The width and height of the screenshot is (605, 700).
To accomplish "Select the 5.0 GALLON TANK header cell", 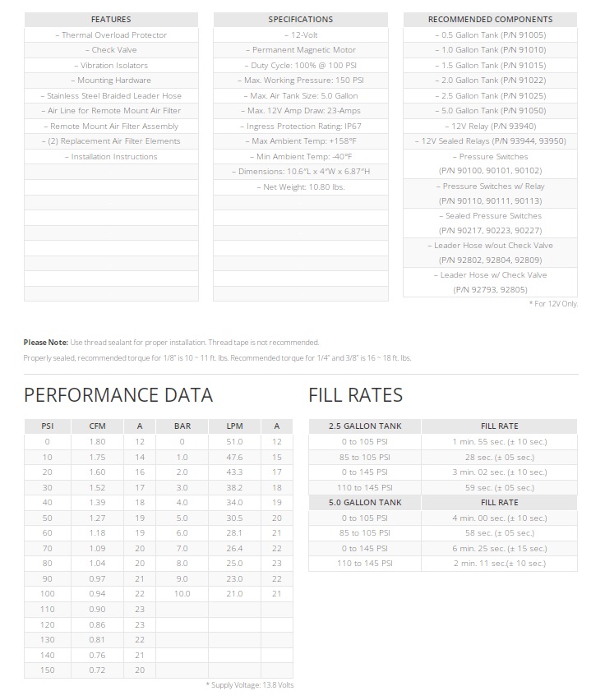I will click(364, 502).
